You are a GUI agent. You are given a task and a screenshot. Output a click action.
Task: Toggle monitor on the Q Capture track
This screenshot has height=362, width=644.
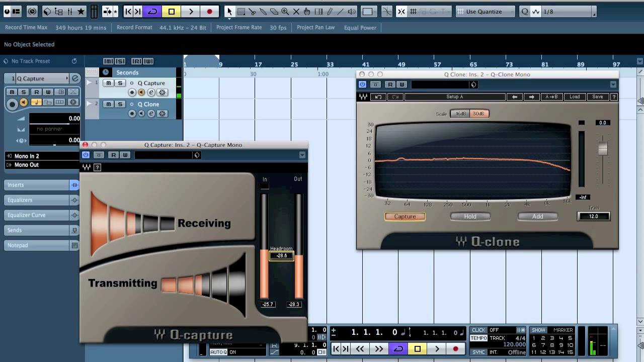(x=141, y=93)
